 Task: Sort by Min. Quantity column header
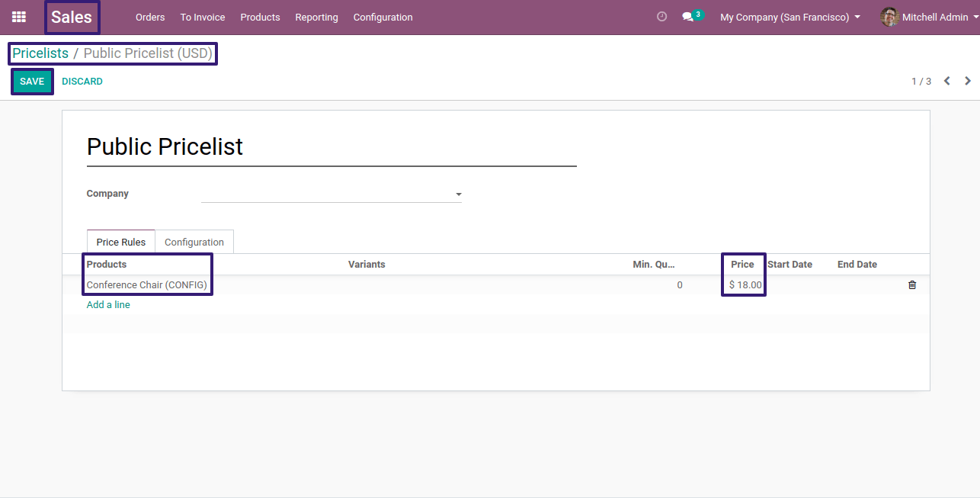pyautogui.click(x=654, y=265)
